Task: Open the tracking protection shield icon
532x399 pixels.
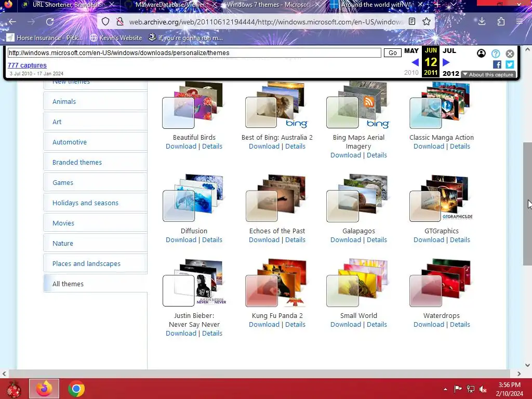Action: point(105,22)
